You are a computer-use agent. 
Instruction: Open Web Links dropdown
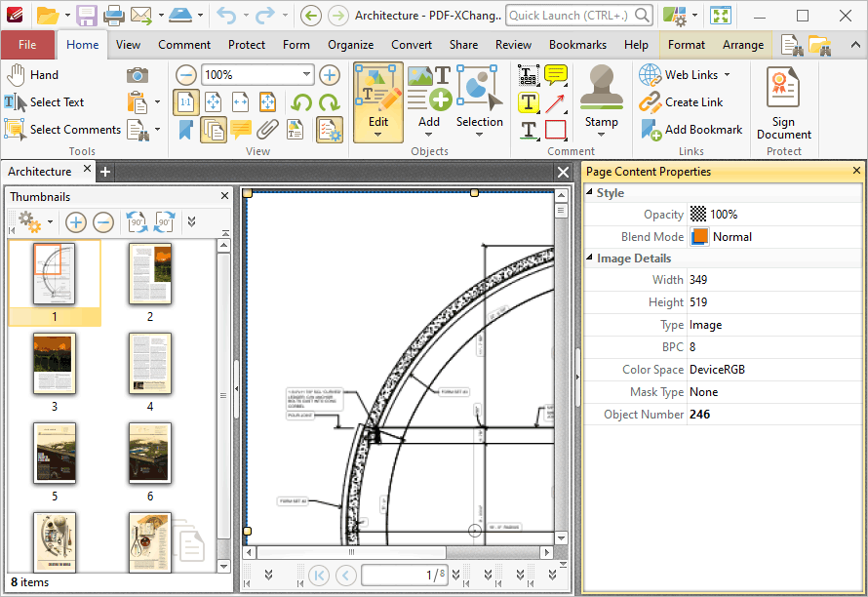pyautogui.click(x=685, y=75)
